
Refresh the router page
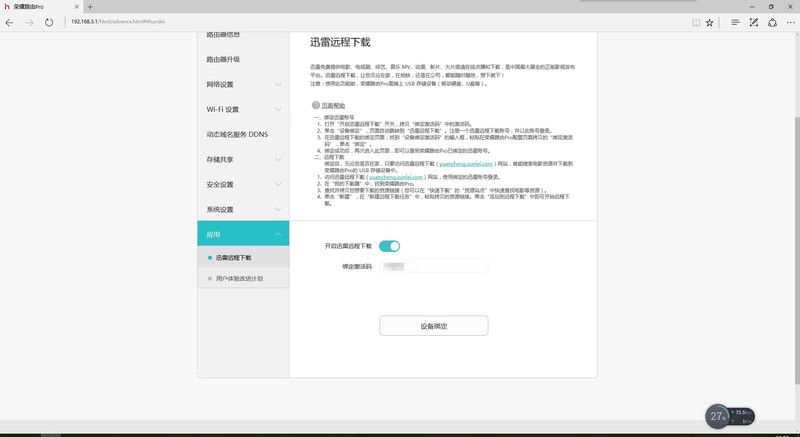[x=49, y=22]
